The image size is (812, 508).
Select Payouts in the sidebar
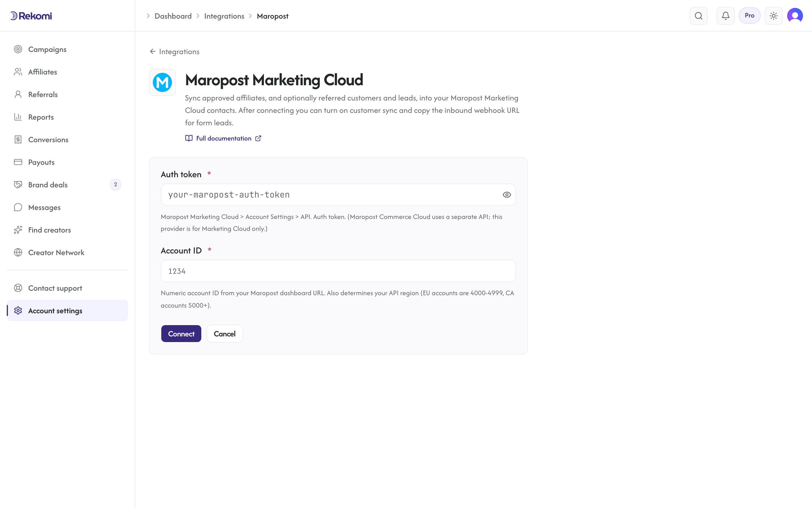(67, 162)
